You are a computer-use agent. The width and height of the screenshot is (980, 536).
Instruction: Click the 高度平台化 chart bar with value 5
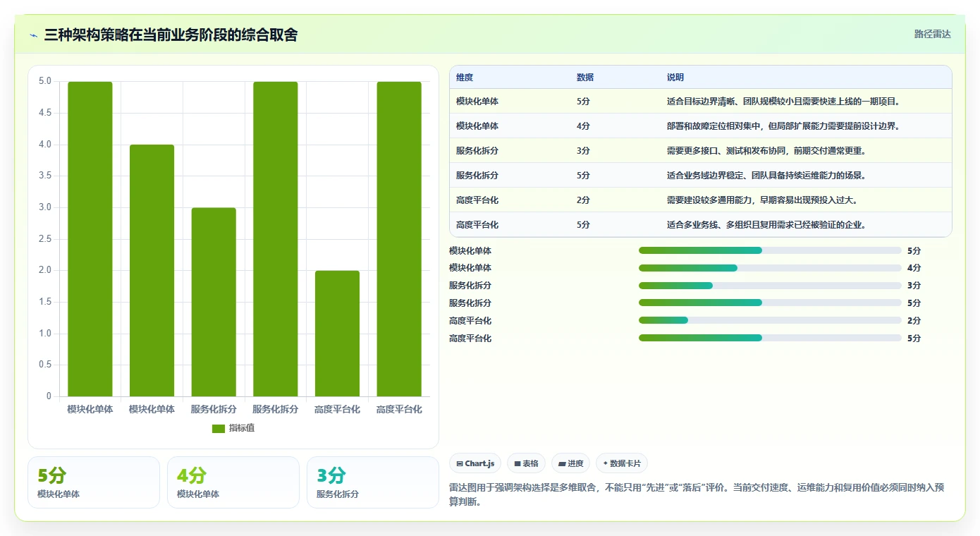[x=399, y=239]
